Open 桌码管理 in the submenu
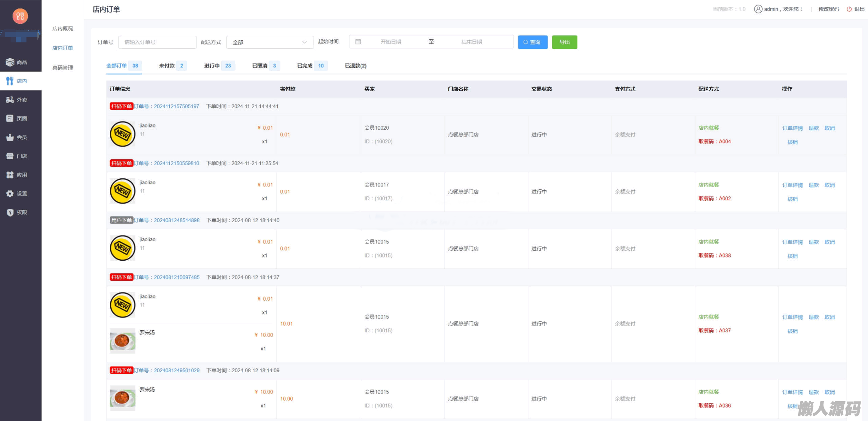This screenshot has width=868, height=421. [x=62, y=68]
